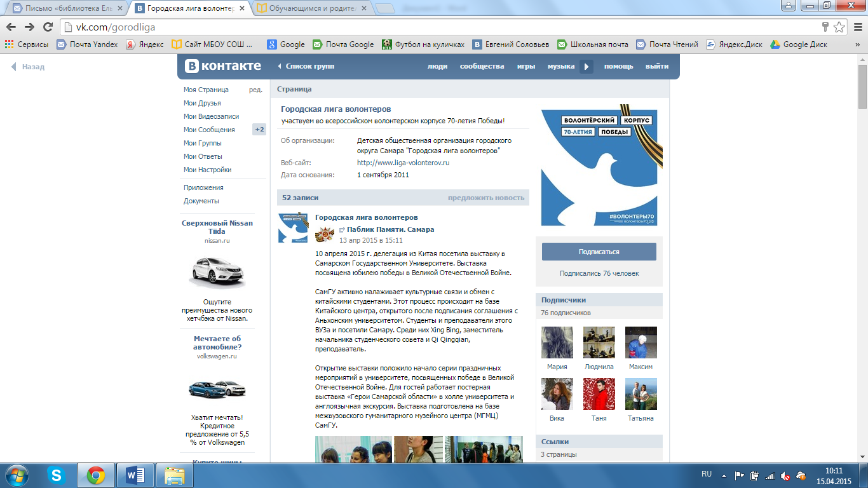Open the Яндекс.Диск bookmark
This screenshot has width=868, height=488.
[x=734, y=44]
